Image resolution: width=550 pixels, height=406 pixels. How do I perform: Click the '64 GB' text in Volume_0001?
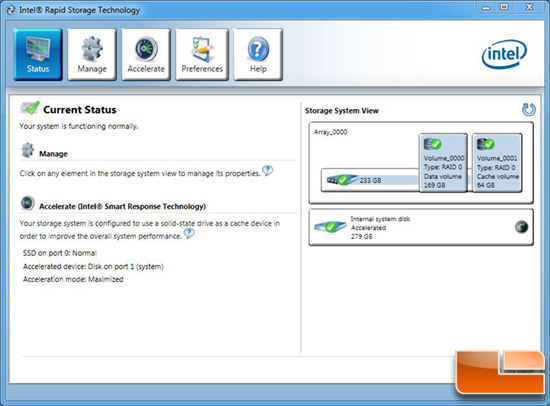click(x=485, y=185)
